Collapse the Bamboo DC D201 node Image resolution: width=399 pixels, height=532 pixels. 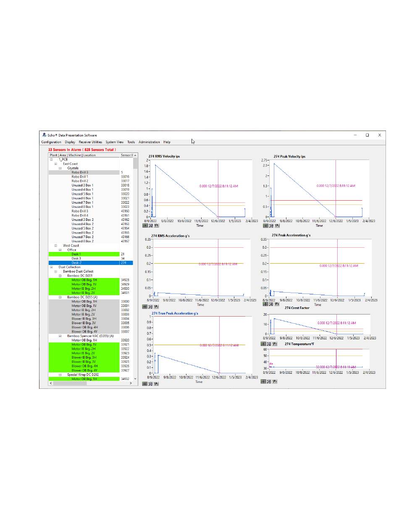click(x=60, y=275)
